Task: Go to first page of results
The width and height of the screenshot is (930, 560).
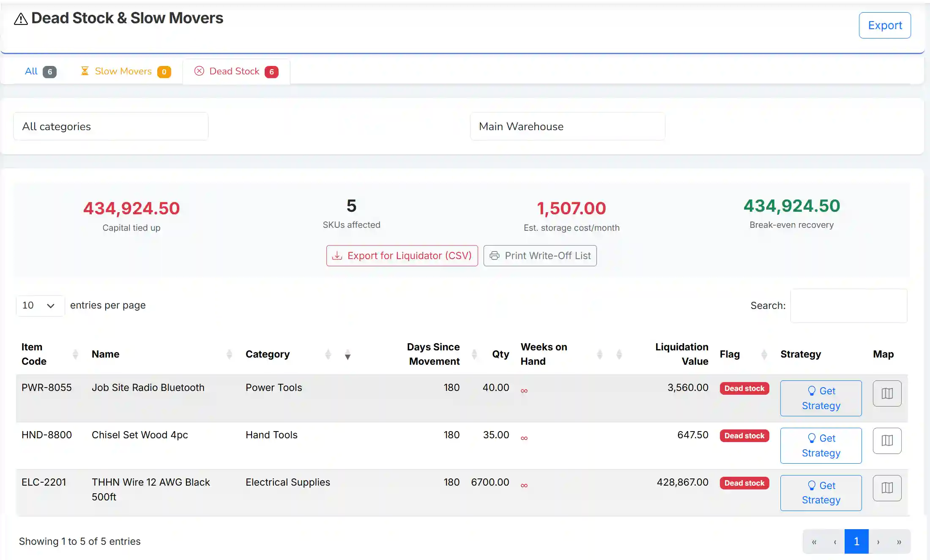Action: point(814,541)
